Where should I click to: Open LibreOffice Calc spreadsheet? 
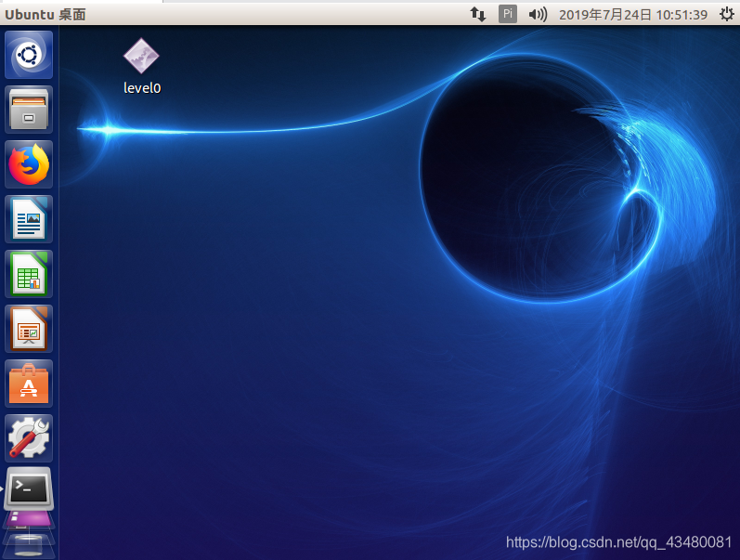(x=29, y=274)
